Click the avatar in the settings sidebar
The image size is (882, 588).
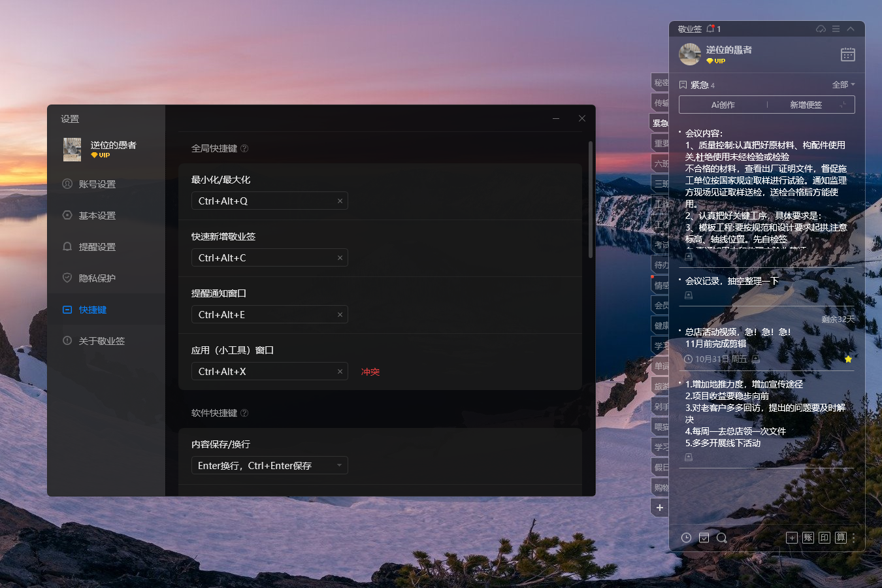click(x=72, y=149)
